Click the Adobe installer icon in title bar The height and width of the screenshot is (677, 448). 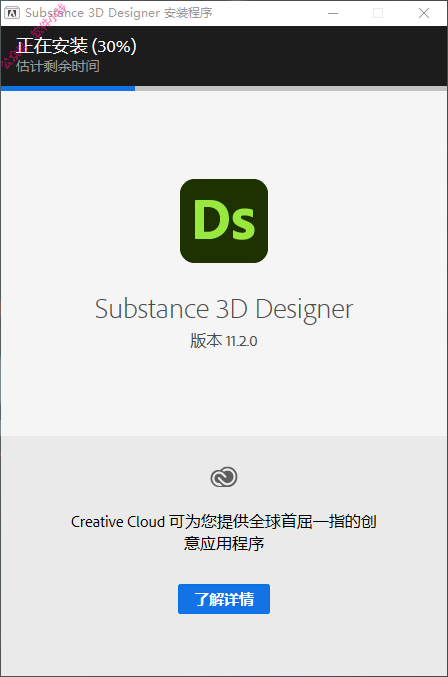coord(12,13)
